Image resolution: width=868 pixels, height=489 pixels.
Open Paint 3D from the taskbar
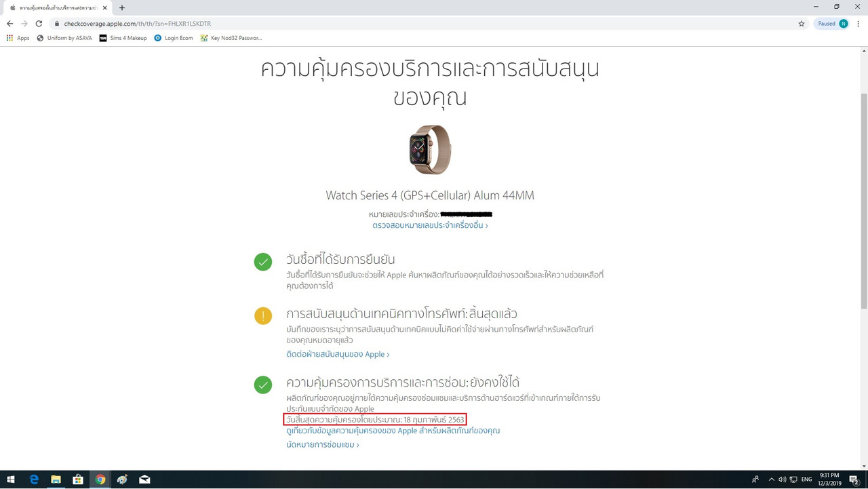pyautogui.click(x=122, y=479)
